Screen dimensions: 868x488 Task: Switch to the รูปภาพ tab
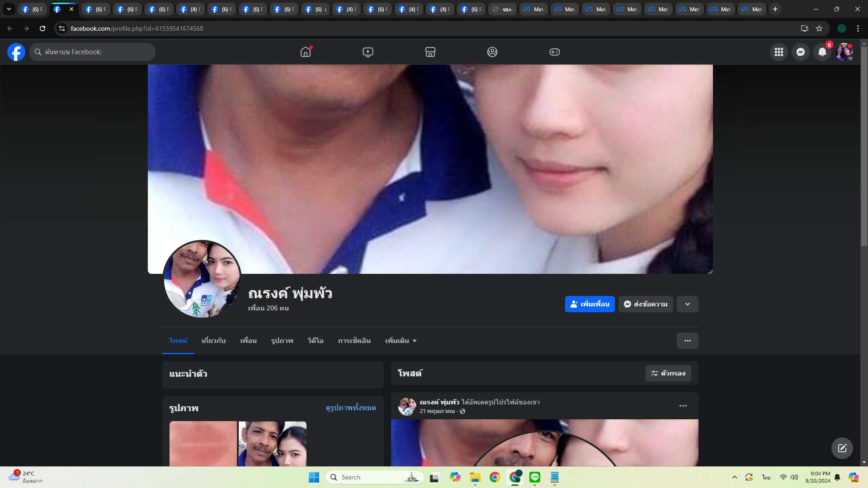(x=282, y=341)
